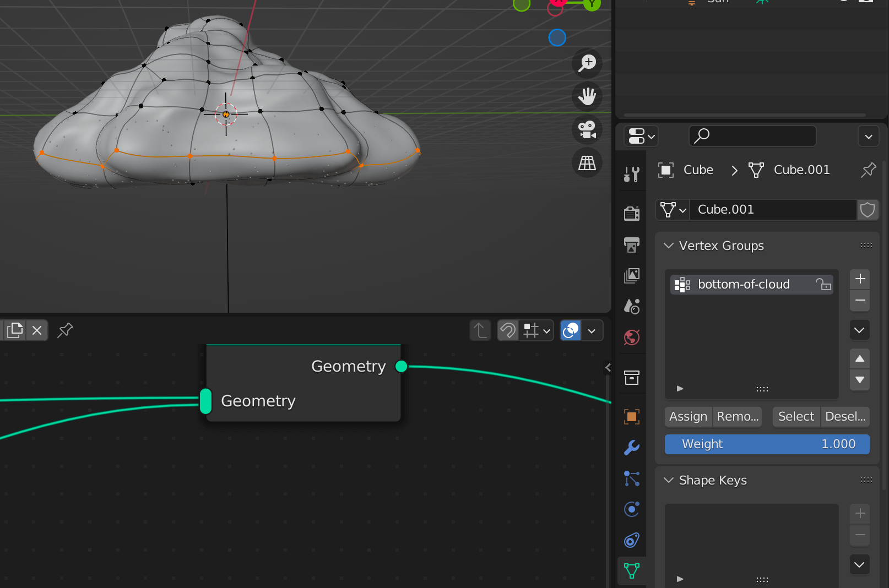Collapse the Vertex Groups panel
This screenshot has width=889, height=588.
click(x=669, y=246)
